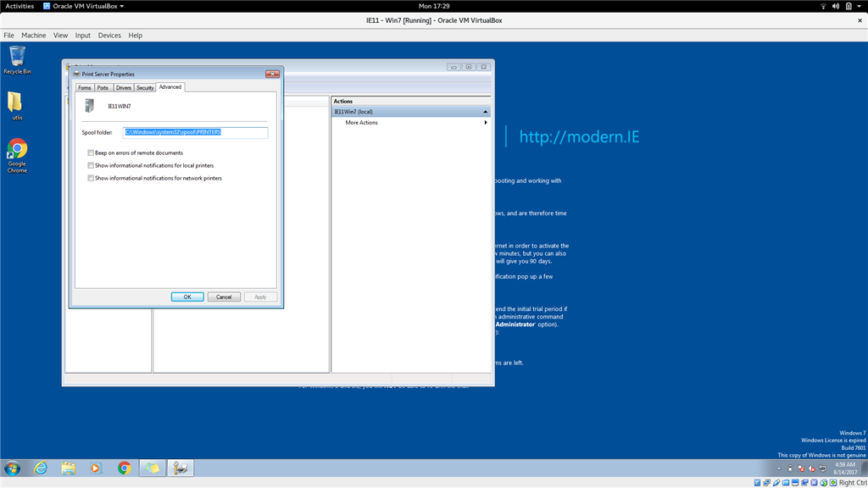Open GNOME system menu dropdown arrow
Screen dimensions: 868x488
point(860,6)
